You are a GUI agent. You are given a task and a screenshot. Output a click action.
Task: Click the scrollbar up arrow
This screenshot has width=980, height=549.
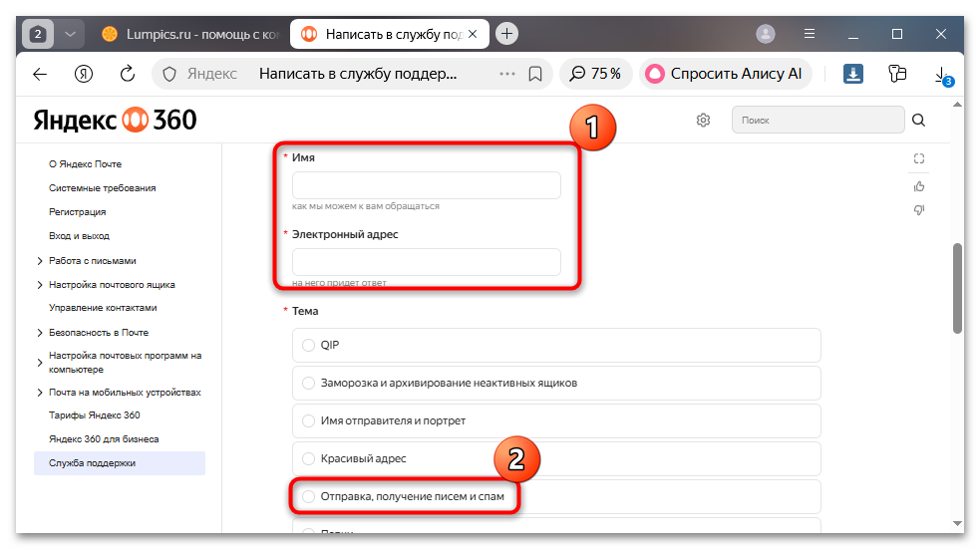[x=957, y=105]
